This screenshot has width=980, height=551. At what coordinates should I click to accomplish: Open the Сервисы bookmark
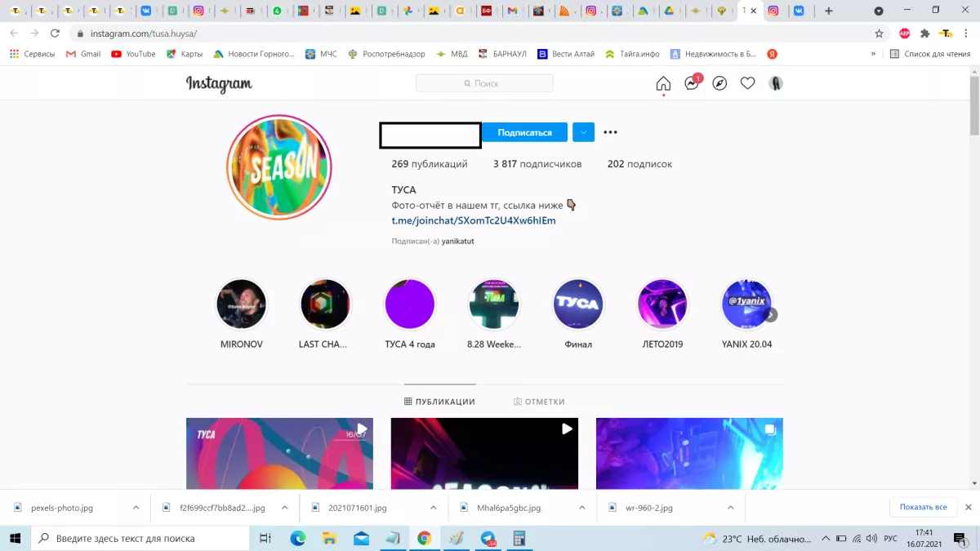coord(32,54)
